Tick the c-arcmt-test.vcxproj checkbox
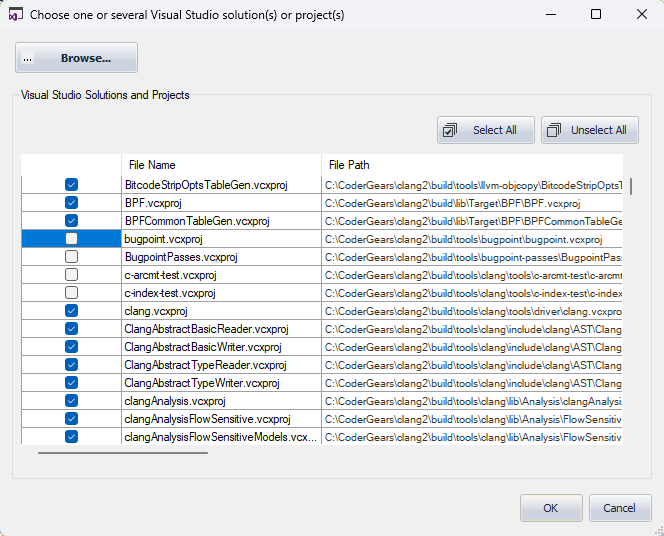Image resolution: width=664 pixels, height=536 pixels. click(71, 275)
